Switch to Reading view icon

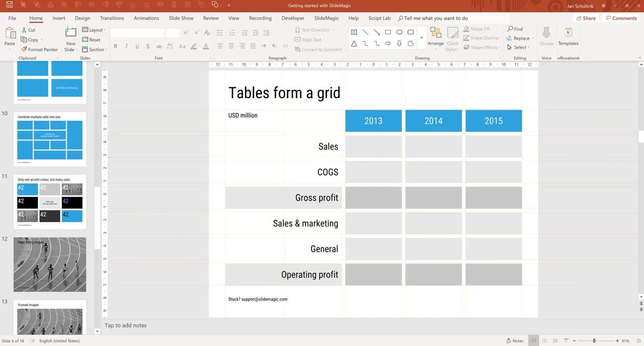[555, 341]
